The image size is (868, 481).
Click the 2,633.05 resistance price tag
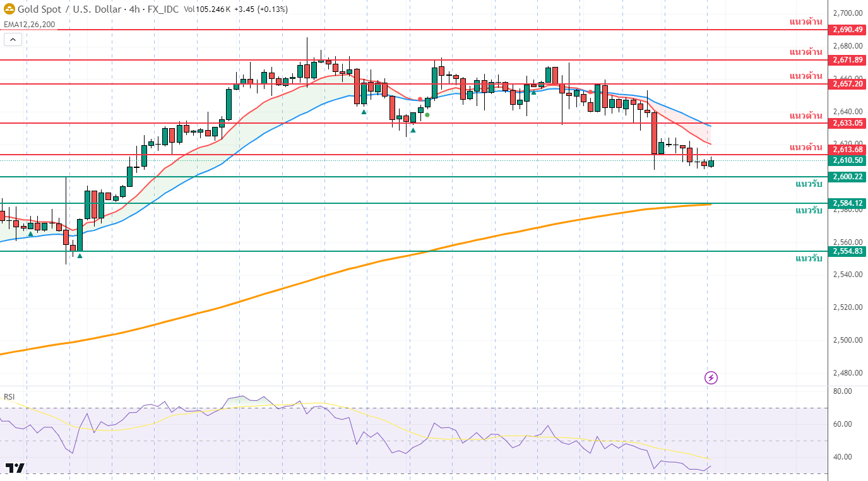[x=847, y=123]
